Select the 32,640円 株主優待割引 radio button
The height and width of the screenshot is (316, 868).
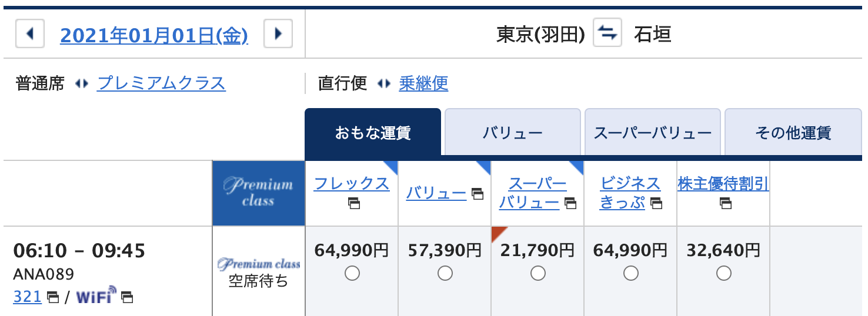(x=724, y=273)
